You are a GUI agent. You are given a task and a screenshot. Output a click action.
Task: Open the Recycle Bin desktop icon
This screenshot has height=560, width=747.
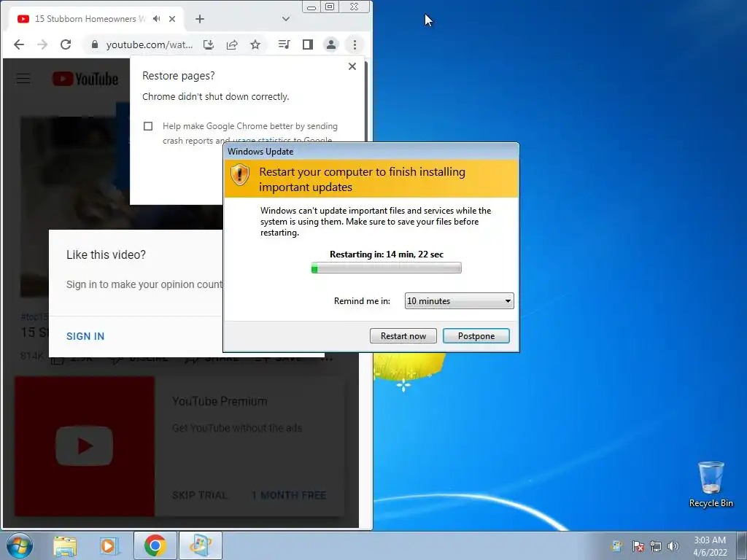[x=711, y=484]
